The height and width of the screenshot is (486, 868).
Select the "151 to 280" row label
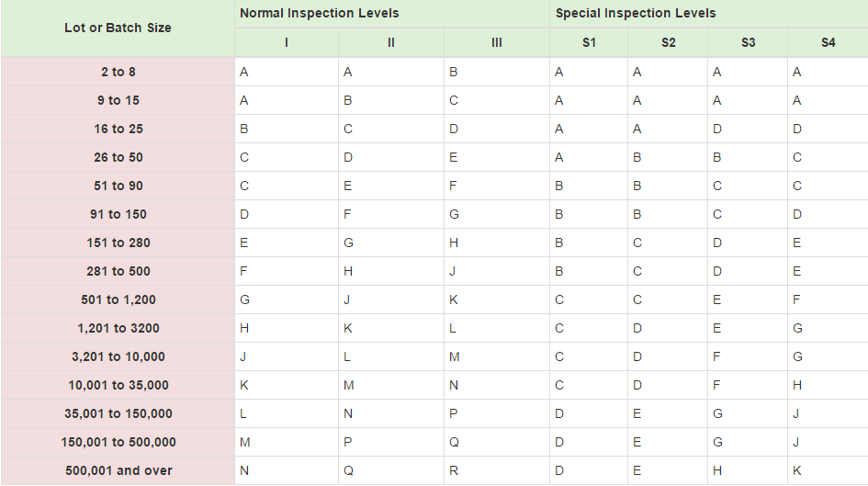tap(118, 243)
